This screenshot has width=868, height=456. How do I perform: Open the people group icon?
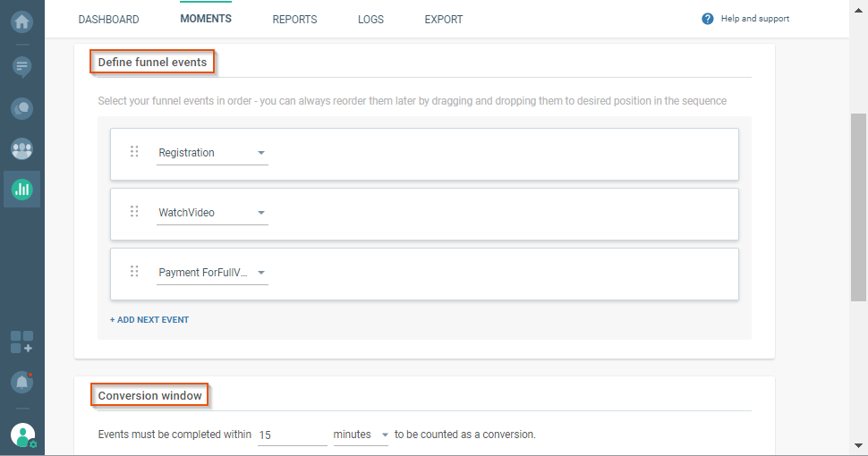(x=21, y=148)
